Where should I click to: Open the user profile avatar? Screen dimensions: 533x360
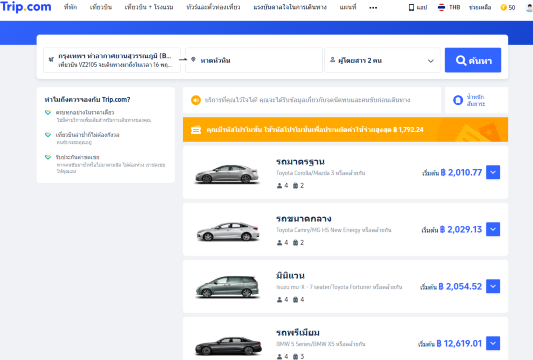point(529,7)
